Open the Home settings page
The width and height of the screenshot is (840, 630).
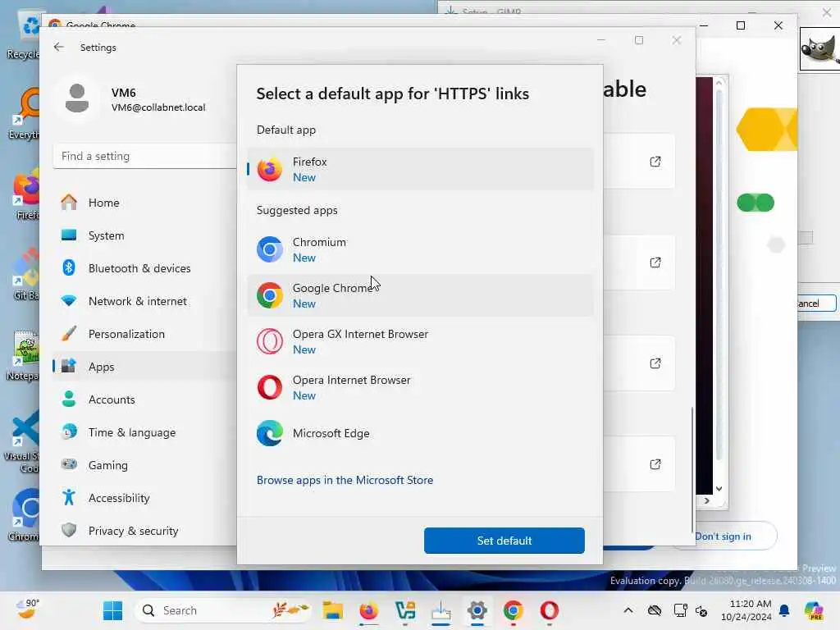tap(144, 203)
